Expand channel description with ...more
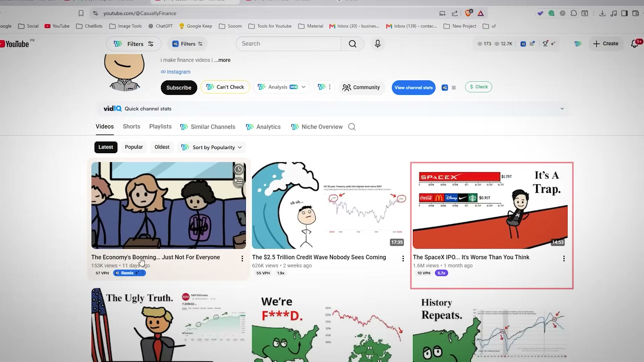The width and height of the screenshot is (644, 362). pos(222,60)
